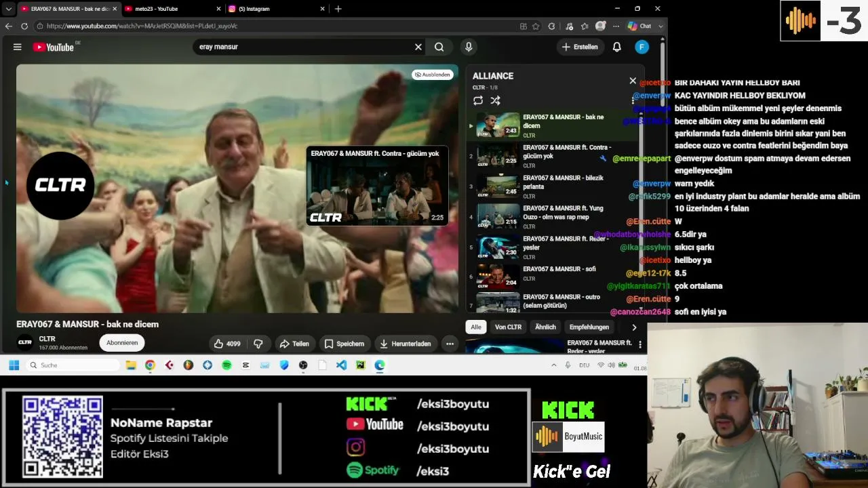
Task: Open Visual Studio Code from the taskbar
Action: click(x=341, y=365)
